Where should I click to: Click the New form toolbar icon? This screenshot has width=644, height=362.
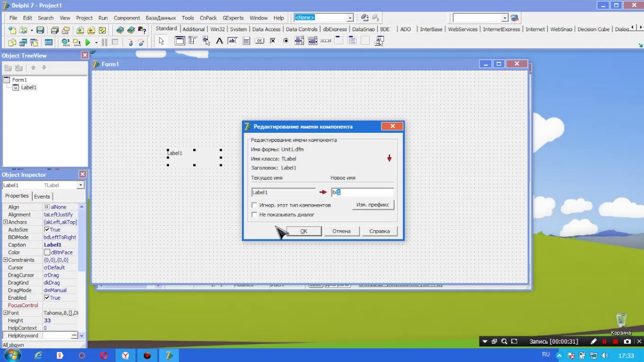tap(49, 42)
